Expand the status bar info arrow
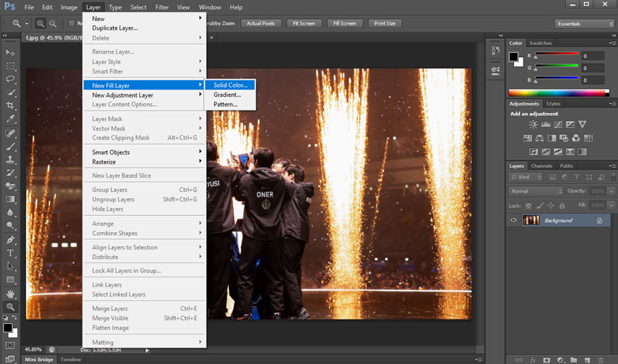This screenshot has height=364, width=618. (147, 350)
